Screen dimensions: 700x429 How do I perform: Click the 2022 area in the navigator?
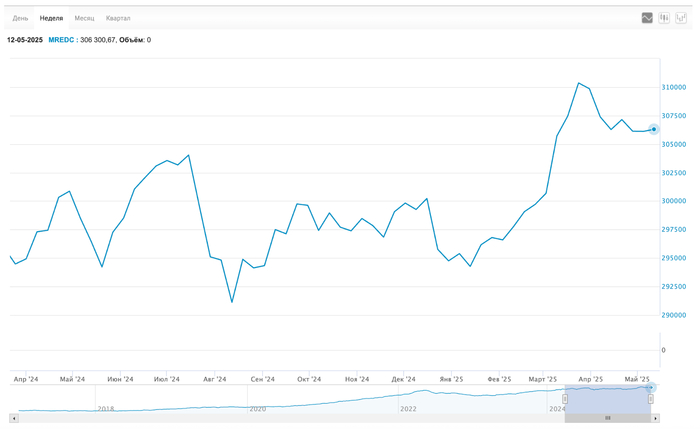click(x=408, y=408)
